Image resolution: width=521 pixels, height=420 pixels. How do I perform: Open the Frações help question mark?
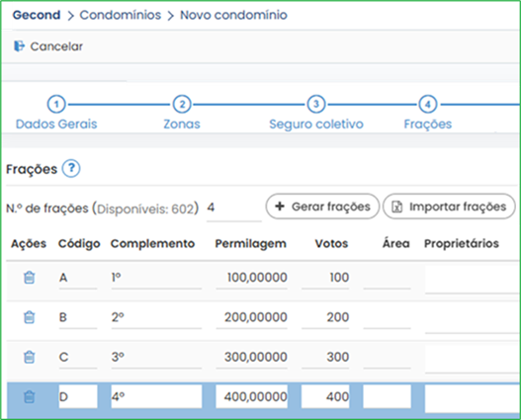[x=71, y=169]
